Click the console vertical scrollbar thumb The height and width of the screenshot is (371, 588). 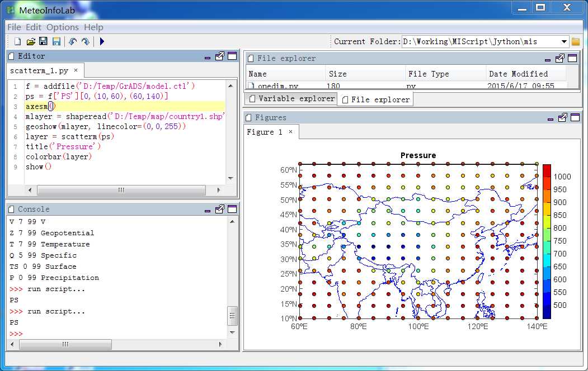[x=232, y=316]
